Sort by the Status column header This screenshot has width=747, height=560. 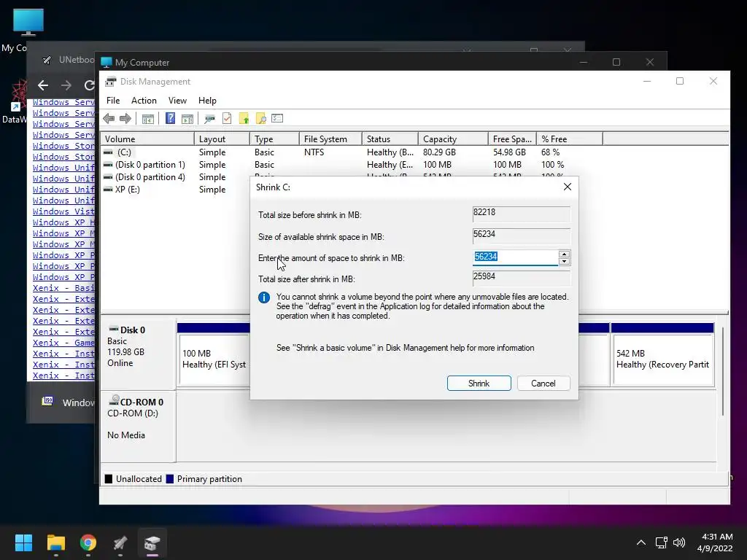click(390, 139)
